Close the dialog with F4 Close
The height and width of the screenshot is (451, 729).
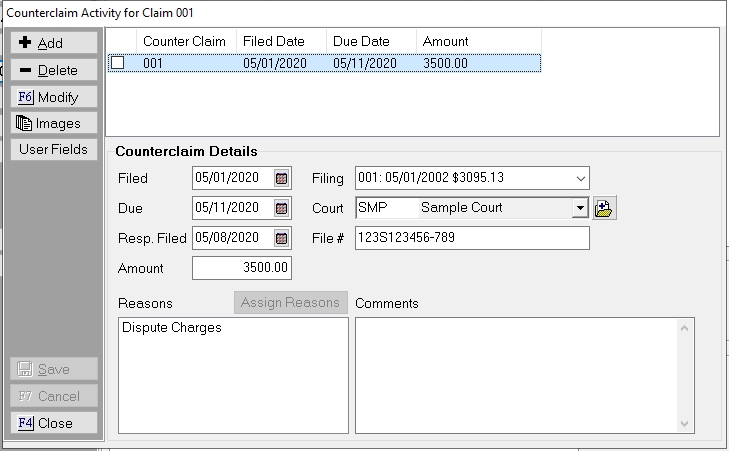[x=54, y=423]
